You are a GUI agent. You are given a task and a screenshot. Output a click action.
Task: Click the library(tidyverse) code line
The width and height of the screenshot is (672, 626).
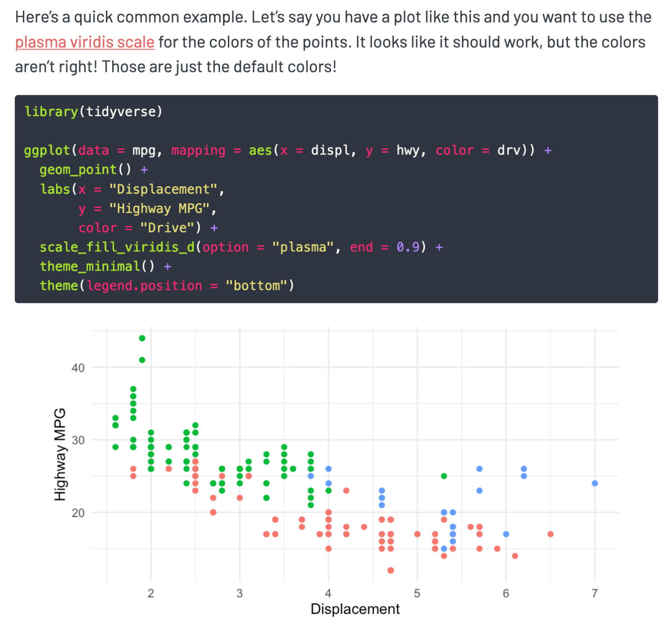point(93,111)
